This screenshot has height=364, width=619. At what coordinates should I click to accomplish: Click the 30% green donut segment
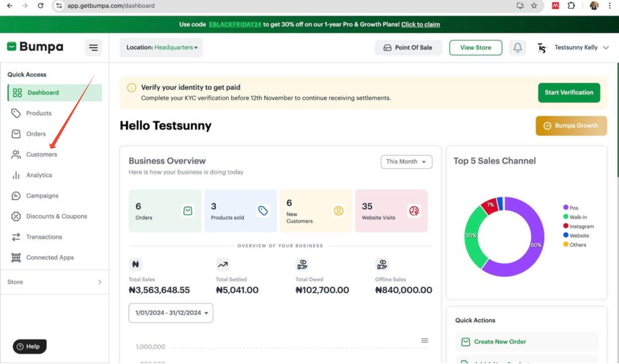471,235
